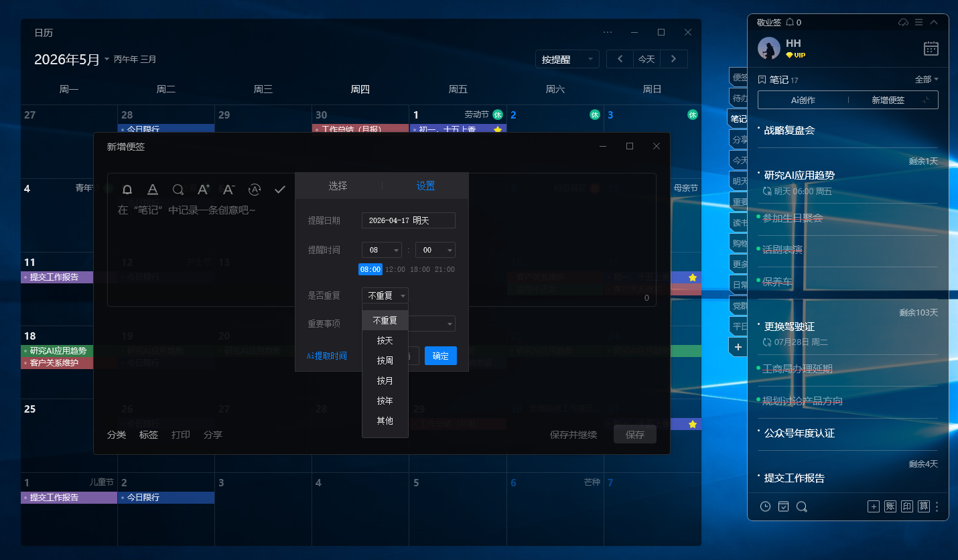The height and width of the screenshot is (560, 958).
Task: Open the 全部 filter dropdown in notes panel
Action: [x=927, y=79]
